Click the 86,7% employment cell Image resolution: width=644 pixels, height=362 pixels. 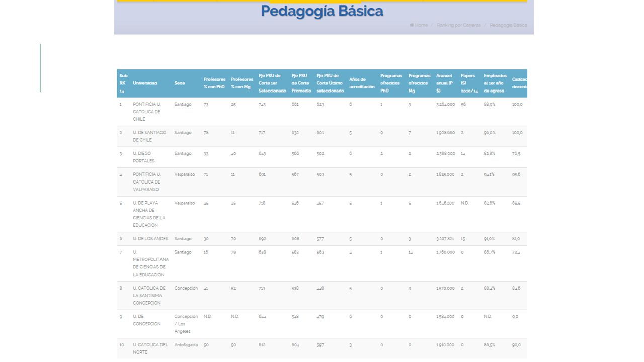tap(490, 252)
